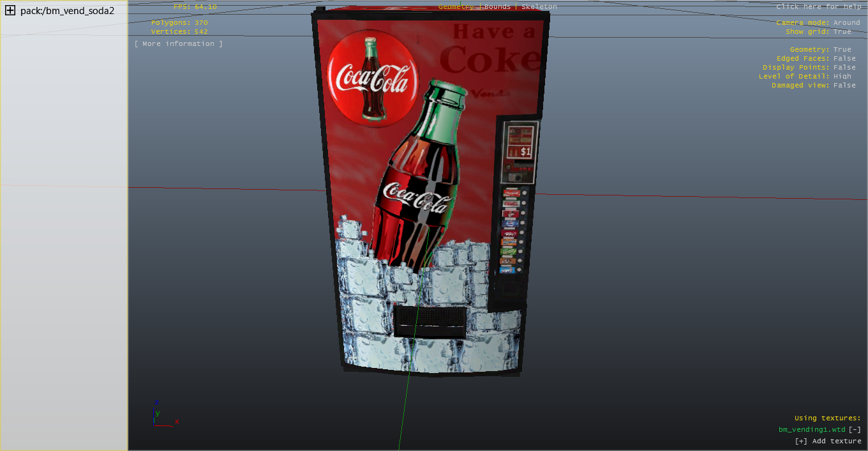The height and width of the screenshot is (451, 868).
Task: Click the FPS counter text
Action: pos(195,6)
